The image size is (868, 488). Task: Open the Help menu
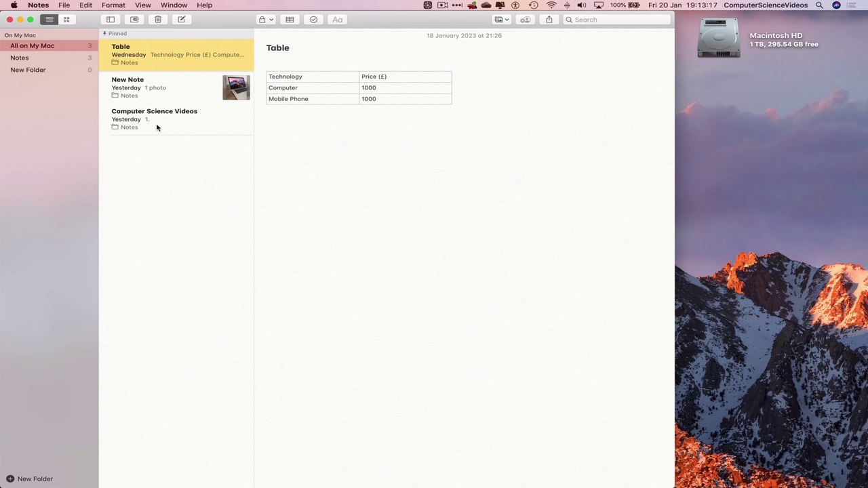pos(204,5)
